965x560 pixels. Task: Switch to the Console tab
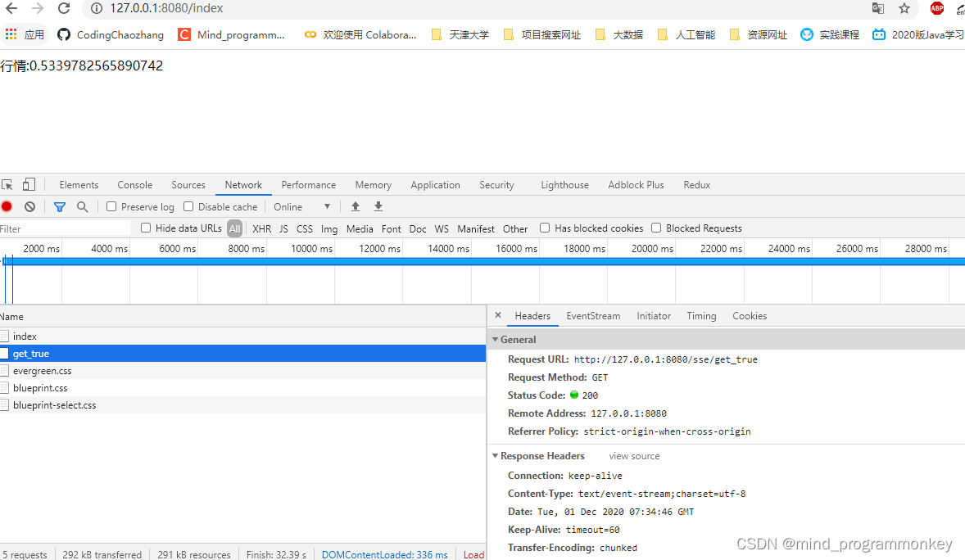[x=135, y=184]
